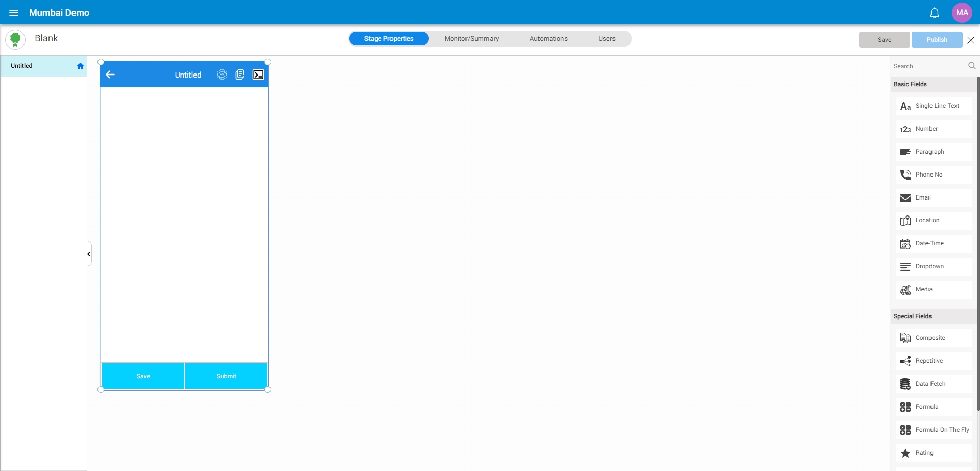The image size is (980, 471).
Task: Click the home icon beside Untitled
Action: click(80, 66)
